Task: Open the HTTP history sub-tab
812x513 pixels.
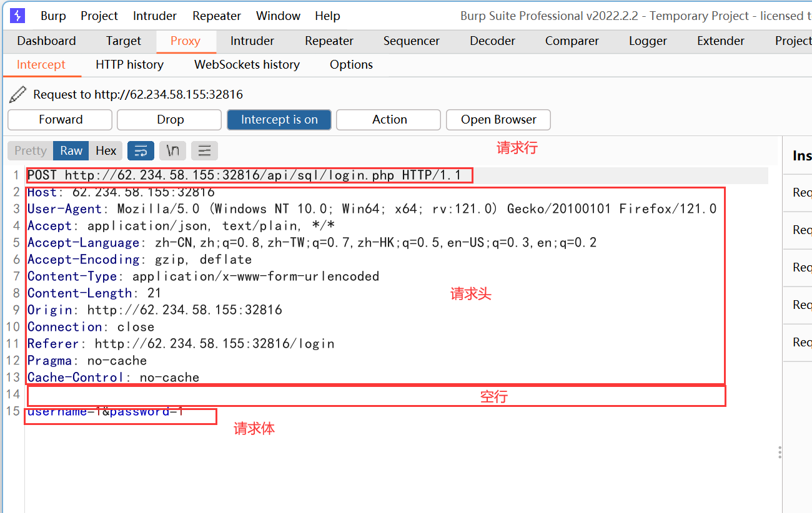Action: pyautogui.click(x=130, y=65)
